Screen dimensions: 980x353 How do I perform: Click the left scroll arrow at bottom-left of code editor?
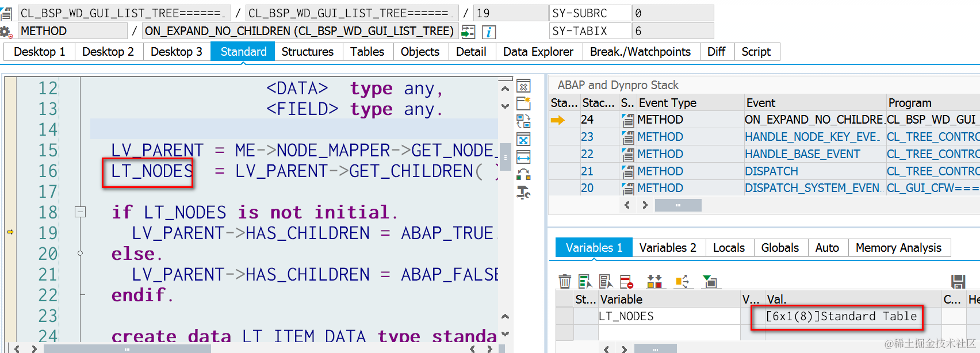(17, 348)
